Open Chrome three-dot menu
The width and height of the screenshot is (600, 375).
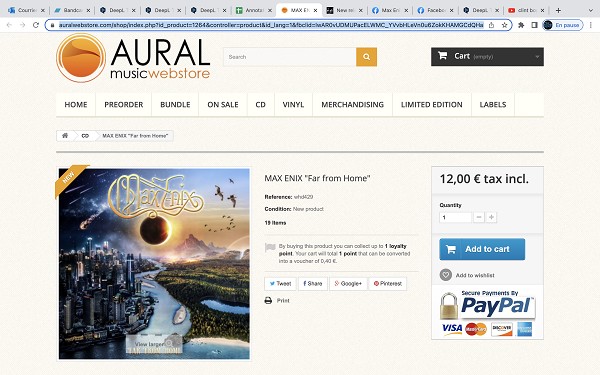click(590, 25)
